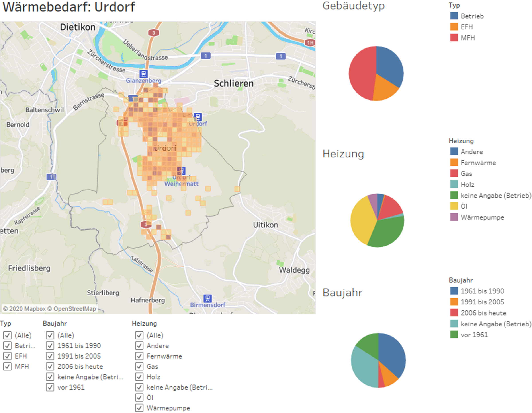Toggle the Öl heating checkbox
Image resolution: width=532 pixels, height=413 pixels.
139,397
